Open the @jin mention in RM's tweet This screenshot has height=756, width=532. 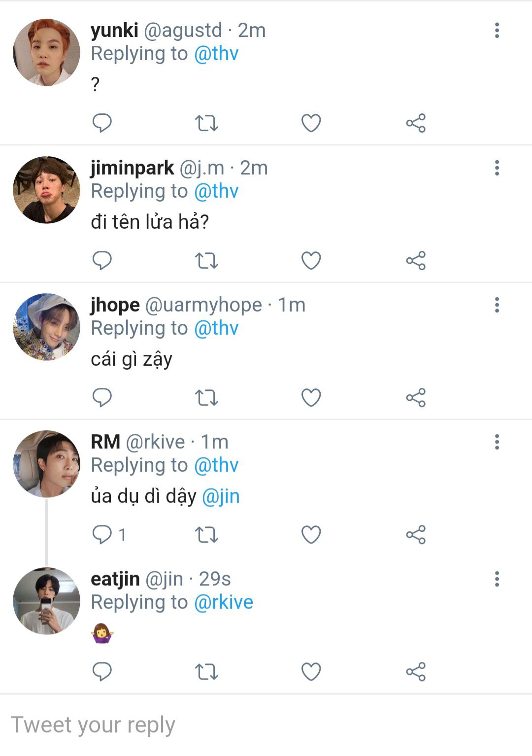click(x=221, y=496)
